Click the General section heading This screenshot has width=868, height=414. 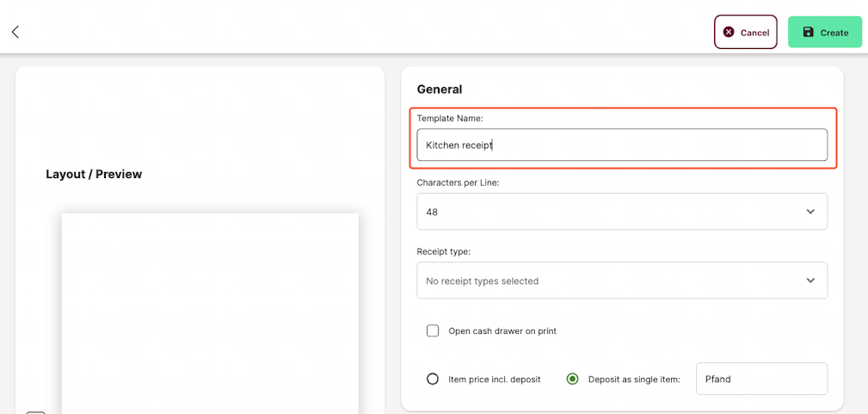[x=440, y=90]
